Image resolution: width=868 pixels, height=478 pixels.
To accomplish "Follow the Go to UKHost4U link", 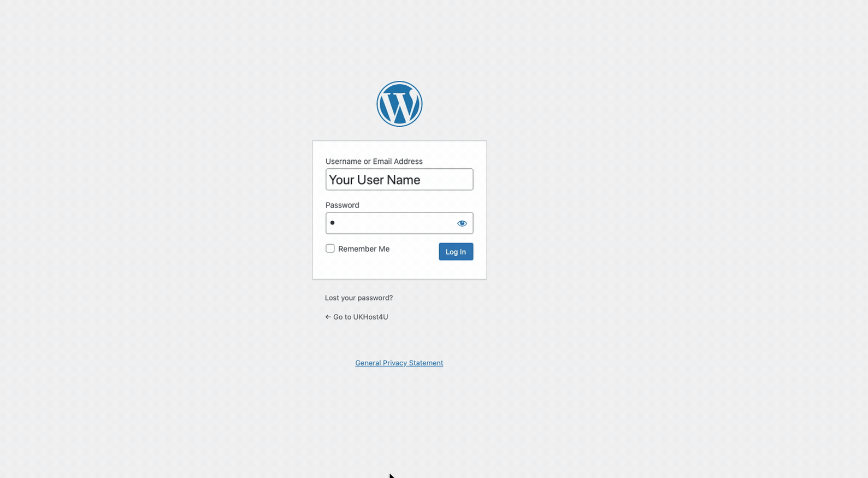I will 357,317.
